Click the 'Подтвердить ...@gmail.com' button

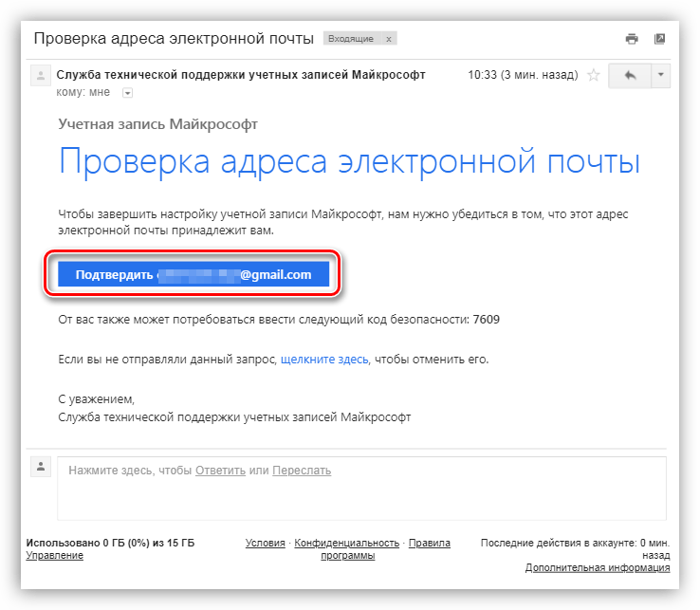click(x=193, y=274)
